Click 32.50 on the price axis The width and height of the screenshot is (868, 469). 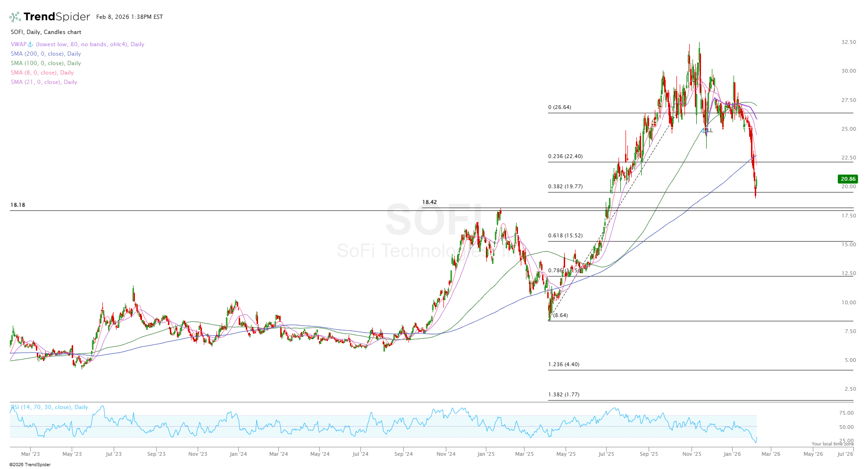[849, 42]
